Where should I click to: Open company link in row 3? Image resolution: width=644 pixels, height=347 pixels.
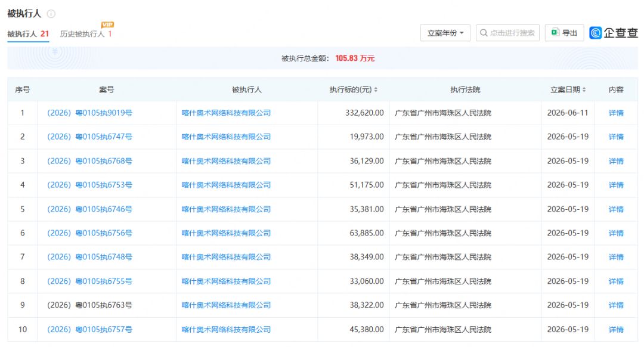click(x=227, y=161)
